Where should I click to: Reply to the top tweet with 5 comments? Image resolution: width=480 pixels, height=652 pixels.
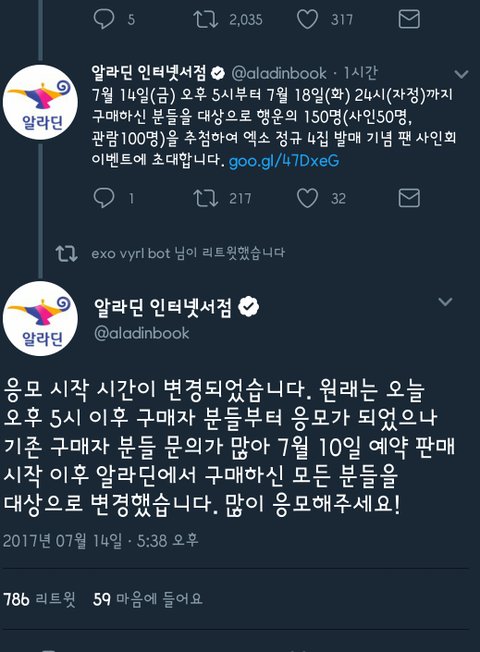point(104,19)
